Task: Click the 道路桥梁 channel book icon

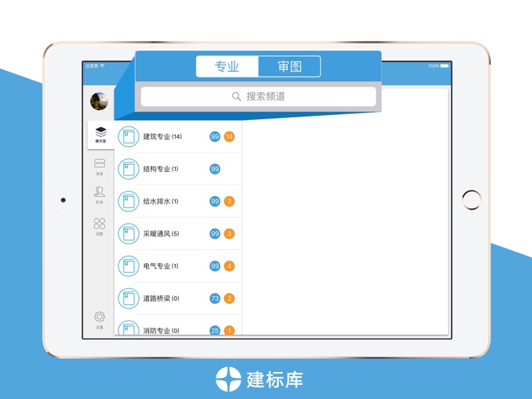Action: [128, 298]
